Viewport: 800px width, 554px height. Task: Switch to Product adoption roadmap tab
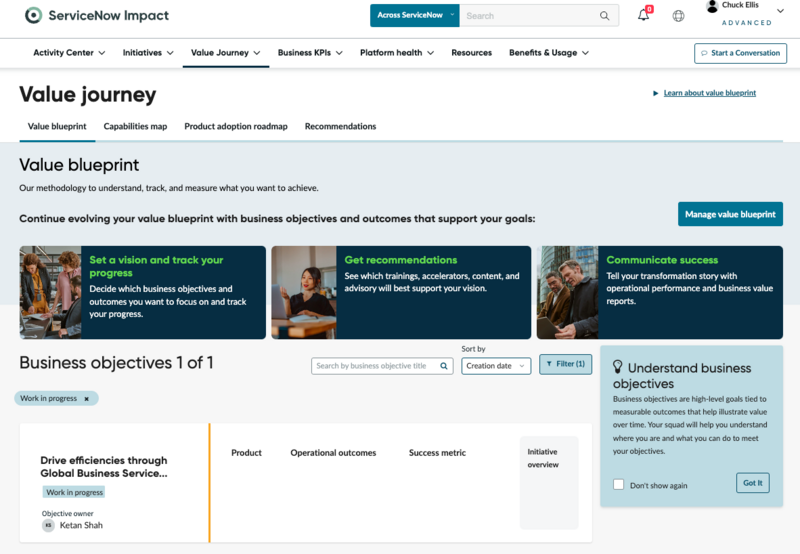click(236, 126)
